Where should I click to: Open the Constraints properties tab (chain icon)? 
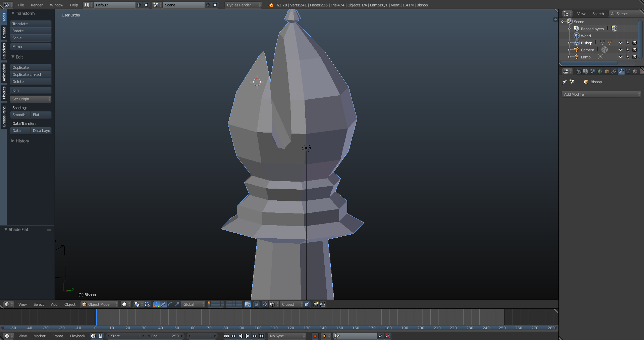click(614, 71)
